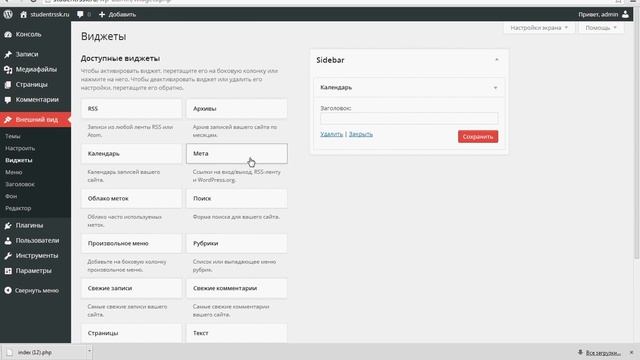Click the Пользователи user icon
Screen dimensions: 640x360
point(8,241)
